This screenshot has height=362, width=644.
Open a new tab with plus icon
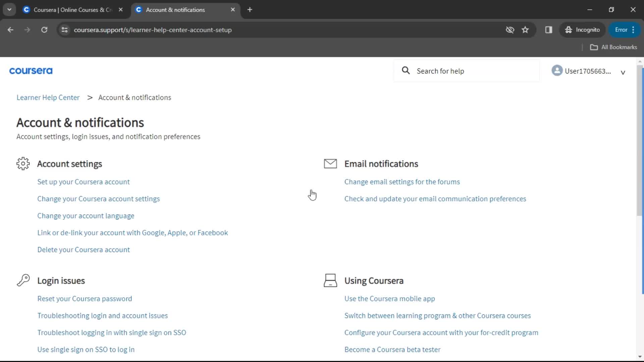click(x=250, y=10)
